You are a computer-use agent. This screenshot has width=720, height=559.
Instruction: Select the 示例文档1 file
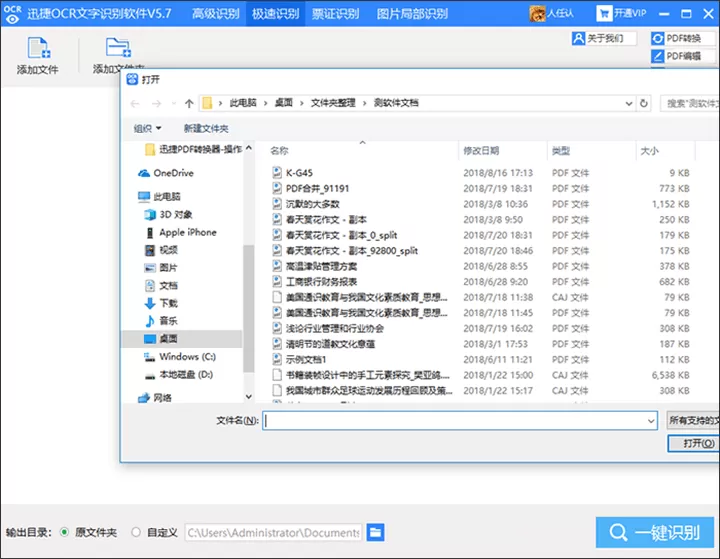pos(299,360)
